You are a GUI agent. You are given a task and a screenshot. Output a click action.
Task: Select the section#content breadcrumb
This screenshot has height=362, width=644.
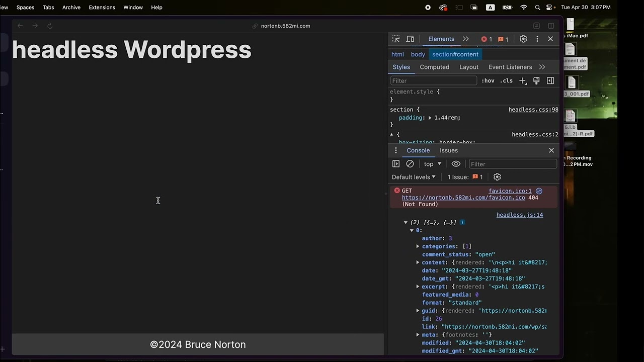coord(455,54)
